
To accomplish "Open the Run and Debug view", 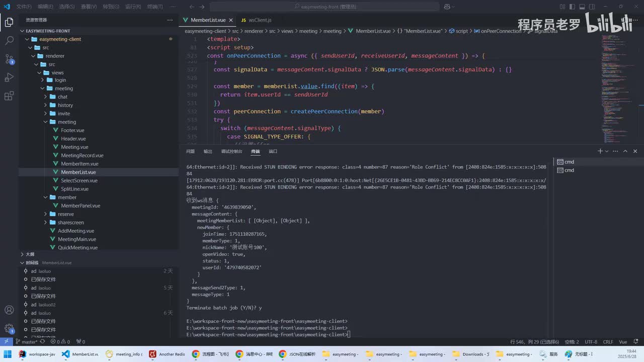I will pos(9,77).
